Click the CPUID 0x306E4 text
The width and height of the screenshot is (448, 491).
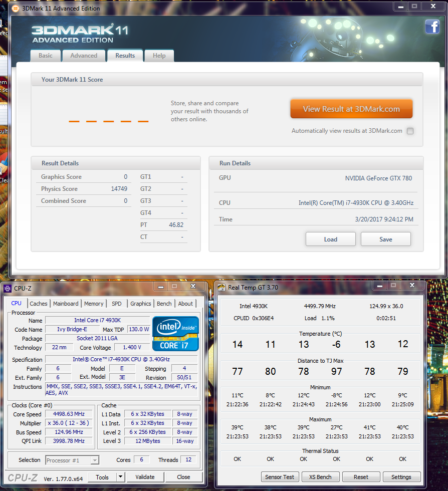pyautogui.click(x=254, y=318)
